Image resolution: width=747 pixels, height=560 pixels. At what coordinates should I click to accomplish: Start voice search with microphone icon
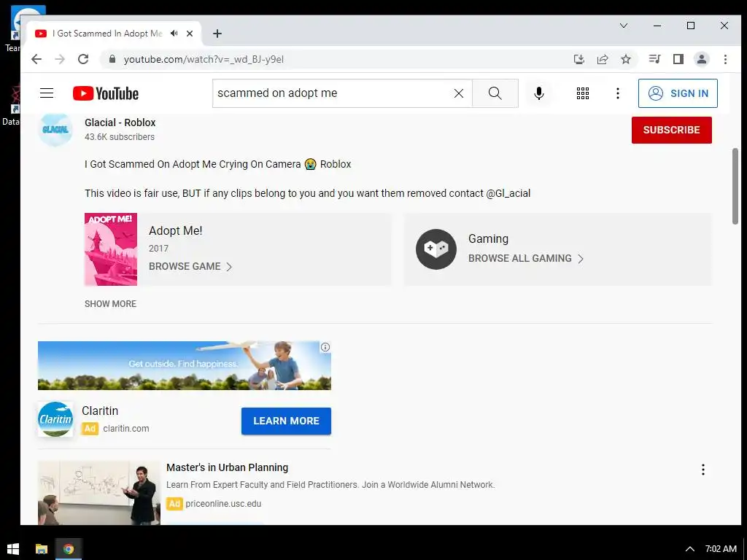click(539, 93)
